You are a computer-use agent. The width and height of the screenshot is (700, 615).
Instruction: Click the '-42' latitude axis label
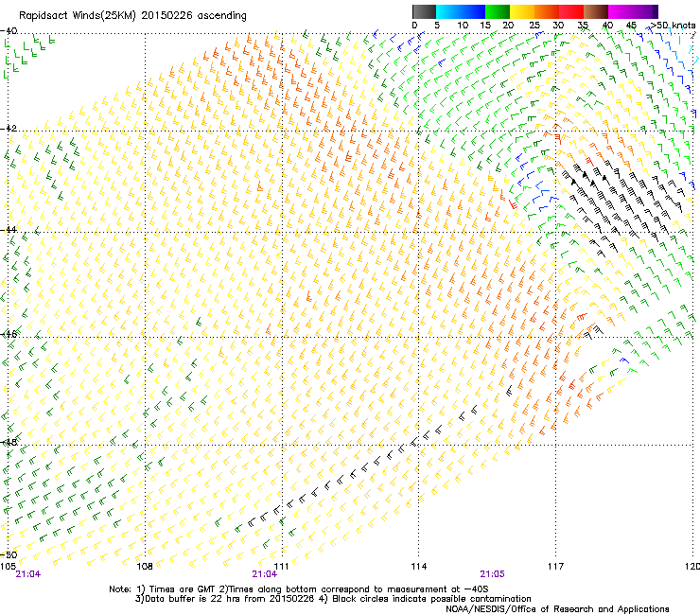click(9, 128)
